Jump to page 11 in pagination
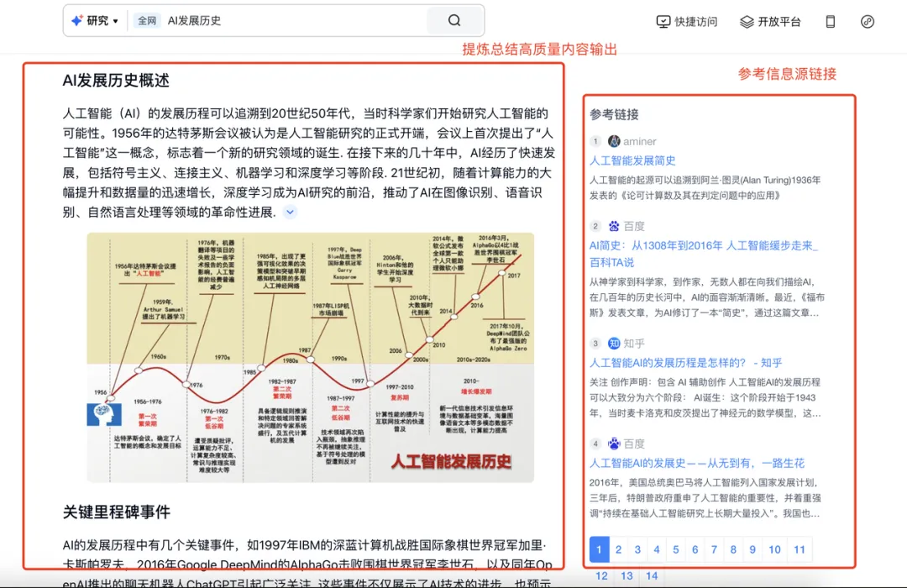Image resolution: width=907 pixels, height=588 pixels. [x=799, y=549]
